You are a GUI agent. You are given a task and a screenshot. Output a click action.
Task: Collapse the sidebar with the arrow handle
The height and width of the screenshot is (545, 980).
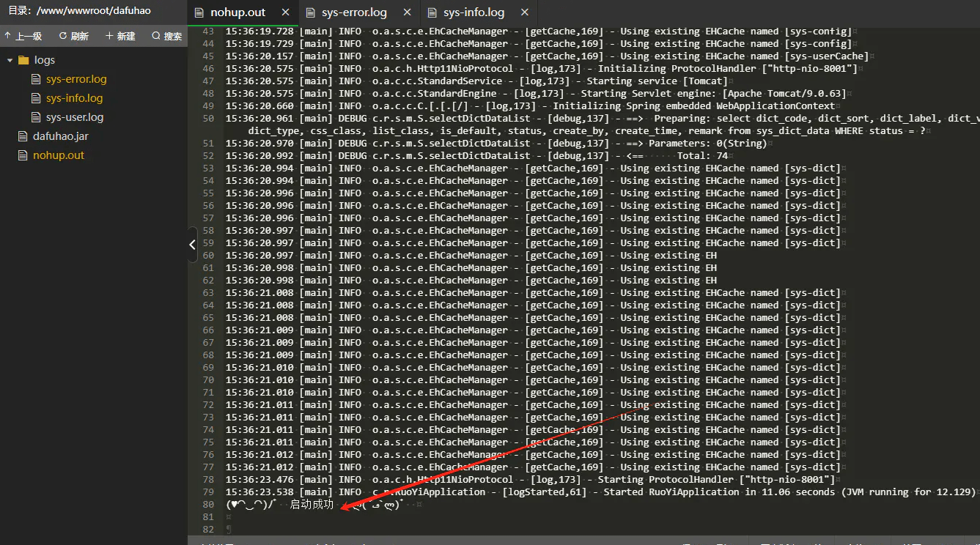[x=192, y=245]
